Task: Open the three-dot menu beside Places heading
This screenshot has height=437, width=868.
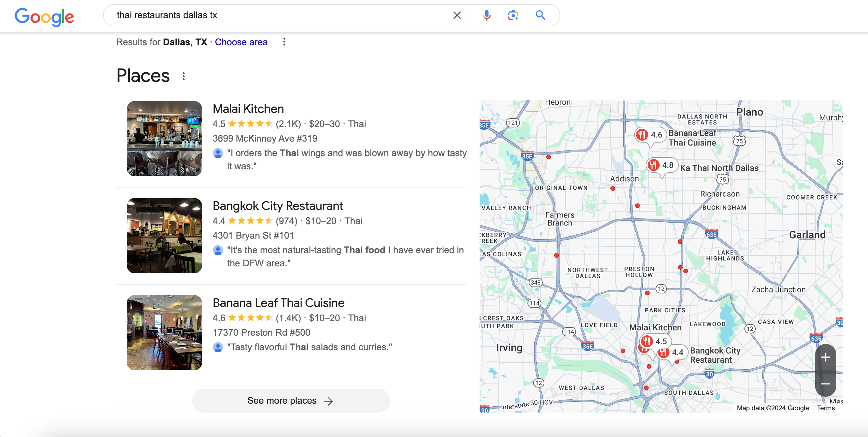Action: [x=183, y=77]
